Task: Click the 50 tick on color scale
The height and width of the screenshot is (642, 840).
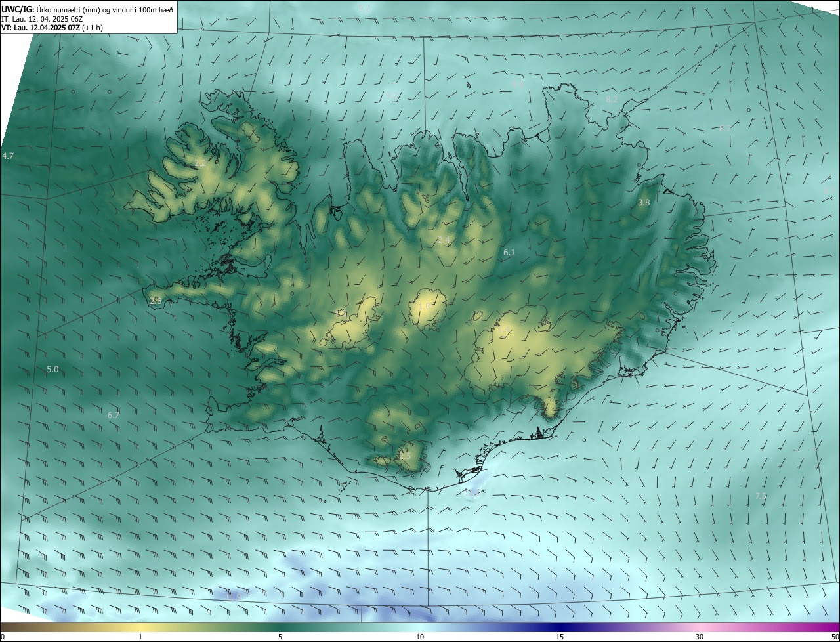Action: click(x=835, y=637)
